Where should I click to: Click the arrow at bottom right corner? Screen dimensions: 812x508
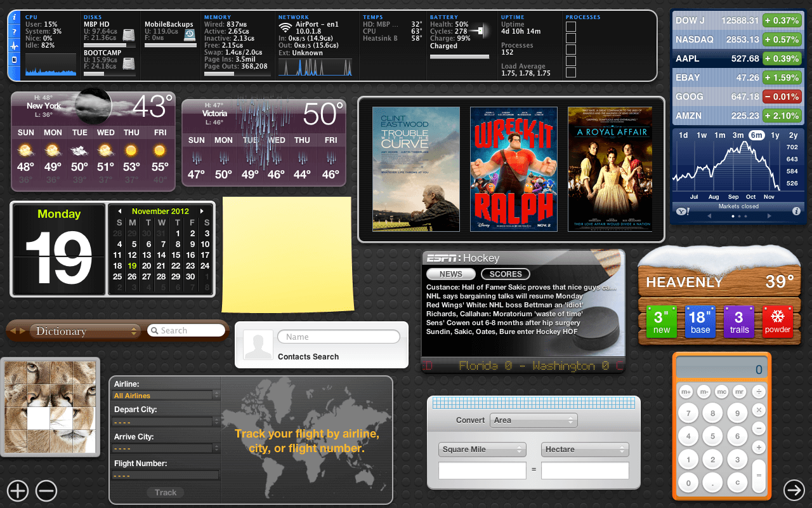pyautogui.click(x=794, y=490)
